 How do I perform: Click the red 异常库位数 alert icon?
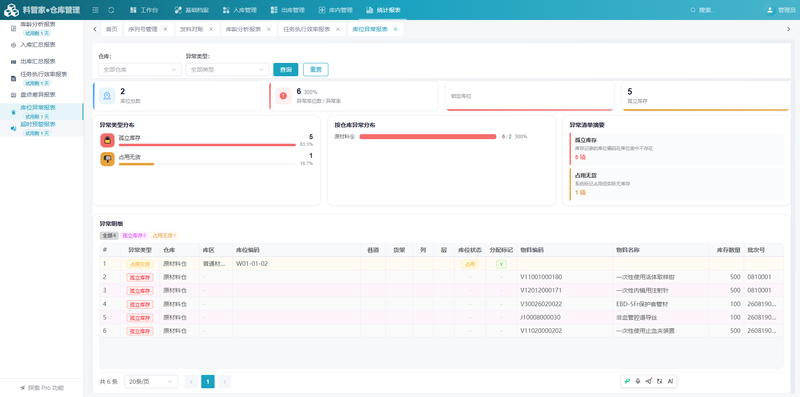283,95
